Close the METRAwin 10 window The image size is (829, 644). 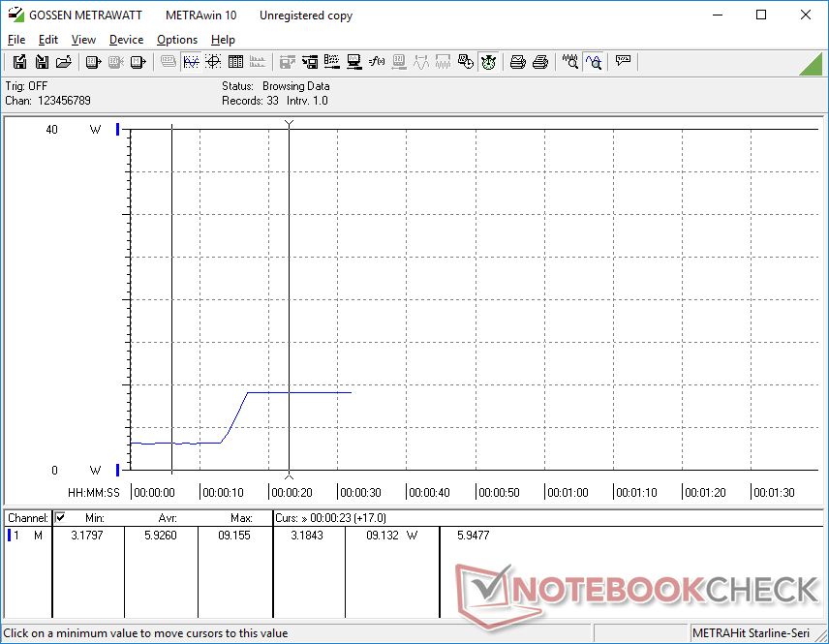[805, 15]
